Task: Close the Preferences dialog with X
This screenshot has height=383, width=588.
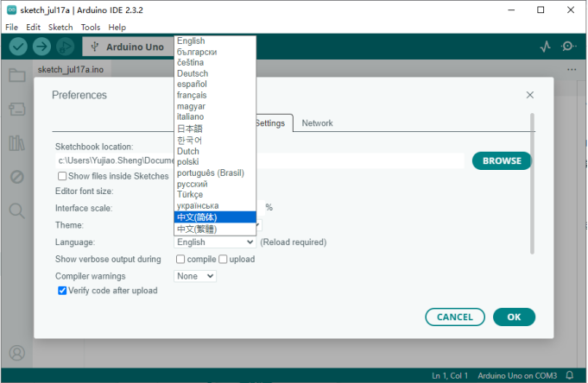Action: click(x=530, y=95)
